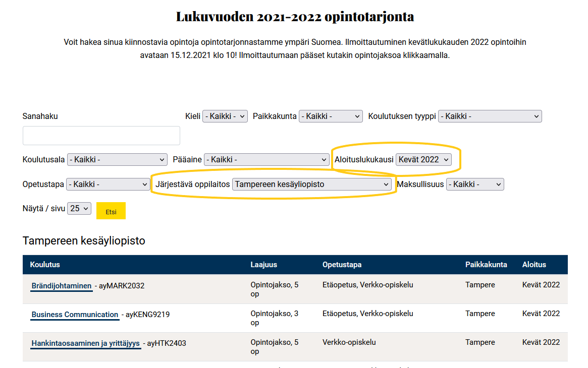The width and height of the screenshot is (588, 368).
Task: Click the Koulutus column header
Action: [x=45, y=265]
